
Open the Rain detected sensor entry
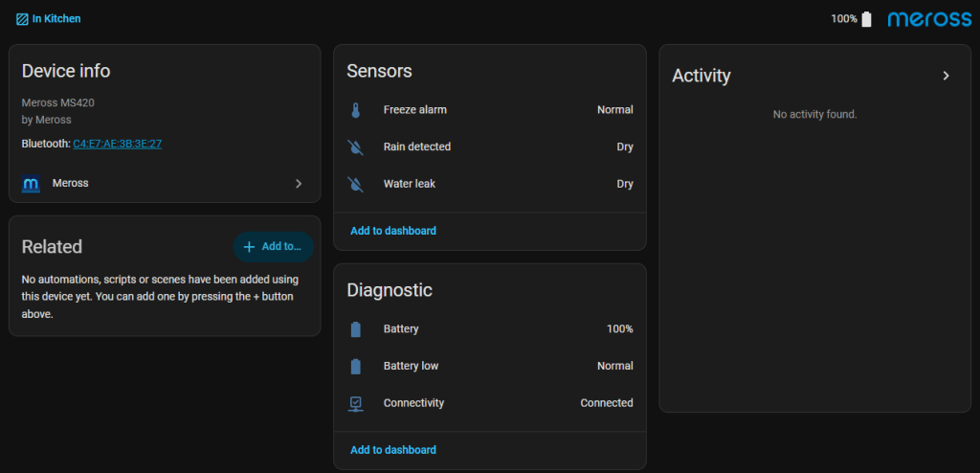(490, 147)
